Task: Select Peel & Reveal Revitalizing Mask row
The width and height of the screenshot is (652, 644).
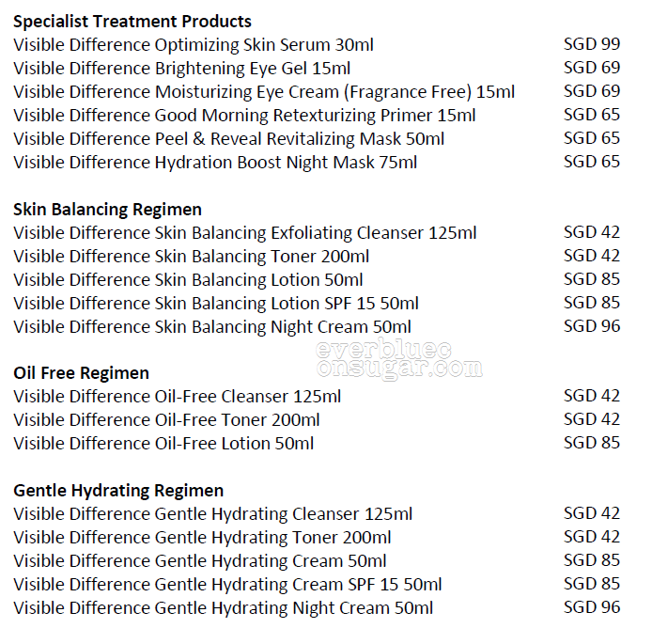Action: click(228, 139)
